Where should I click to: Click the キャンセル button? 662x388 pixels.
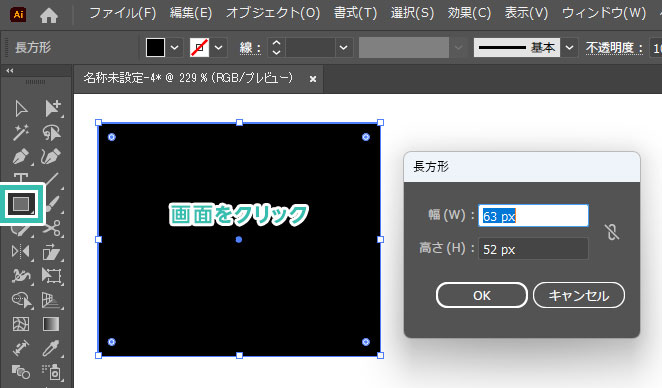[579, 295]
